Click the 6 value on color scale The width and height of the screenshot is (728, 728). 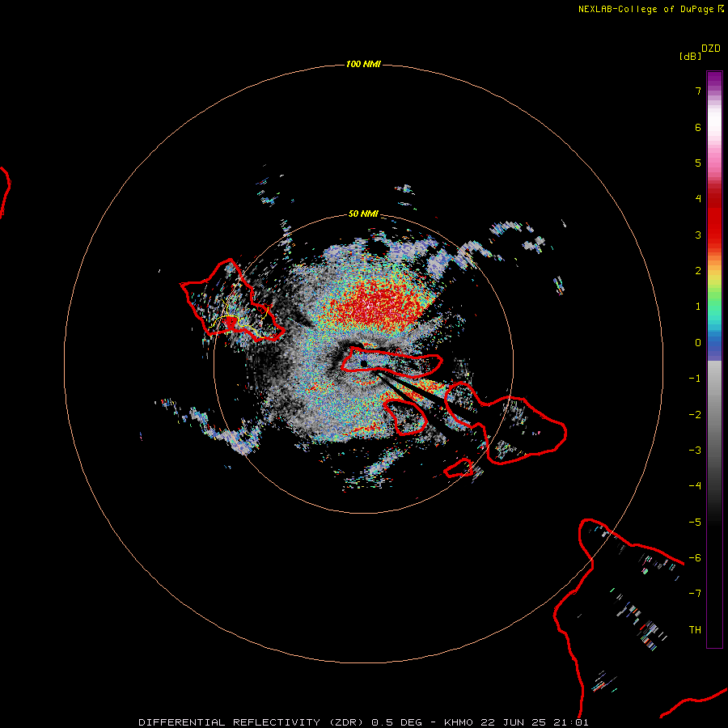(698, 127)
